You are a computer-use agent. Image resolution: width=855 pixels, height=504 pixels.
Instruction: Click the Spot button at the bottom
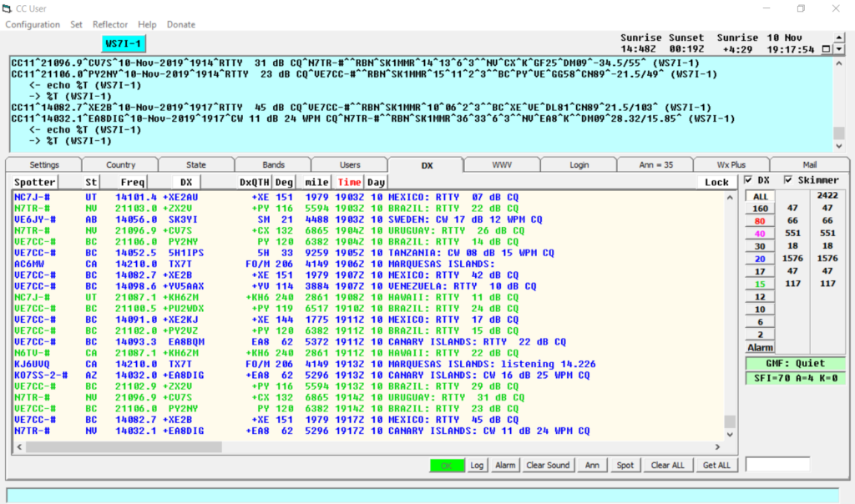pos(625,465)
